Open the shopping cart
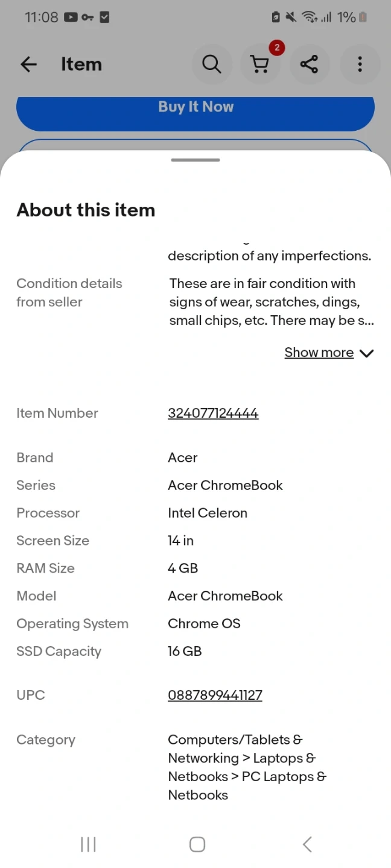Screen dimensions: 391x868 [259, 64]
